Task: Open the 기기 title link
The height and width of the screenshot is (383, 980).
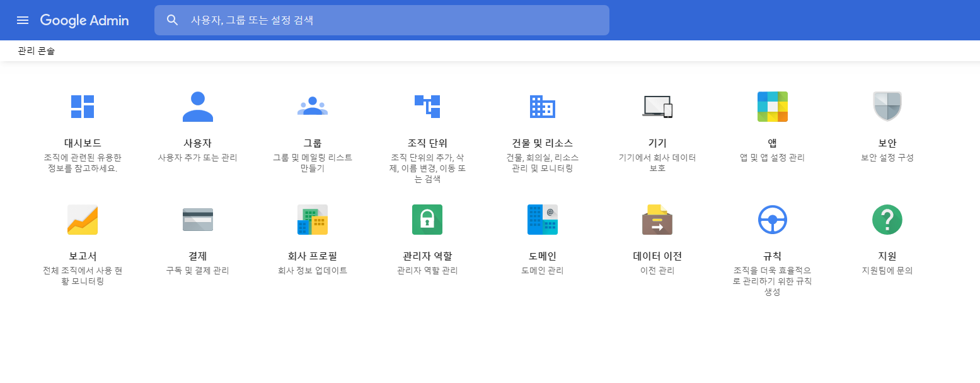Action: click(657, 143)
